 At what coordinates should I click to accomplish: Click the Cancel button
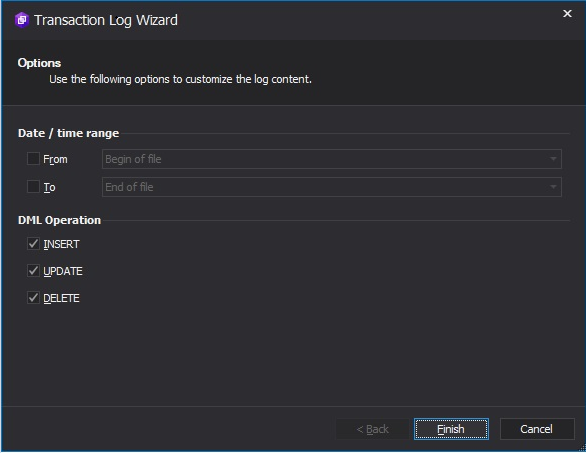[x=537, y=429]
